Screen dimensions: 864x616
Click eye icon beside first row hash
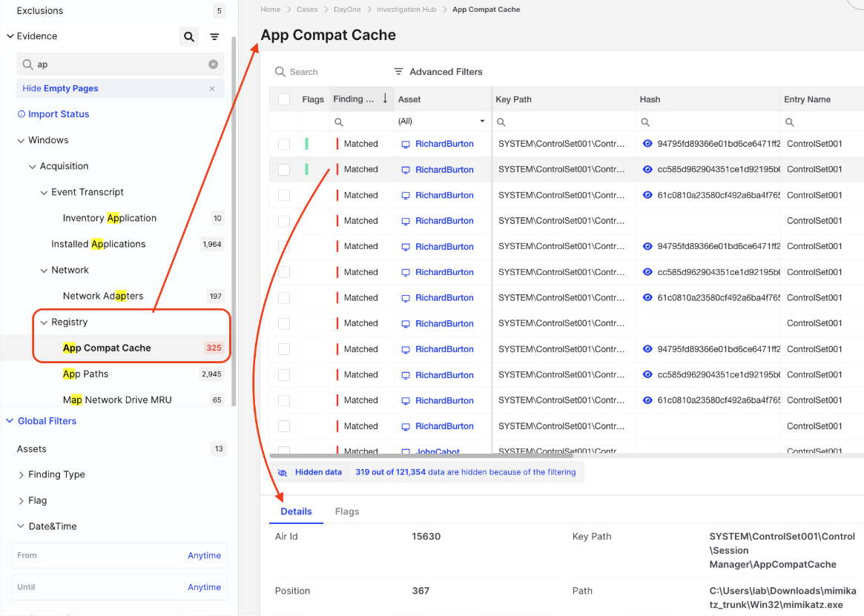coord(647,144)
